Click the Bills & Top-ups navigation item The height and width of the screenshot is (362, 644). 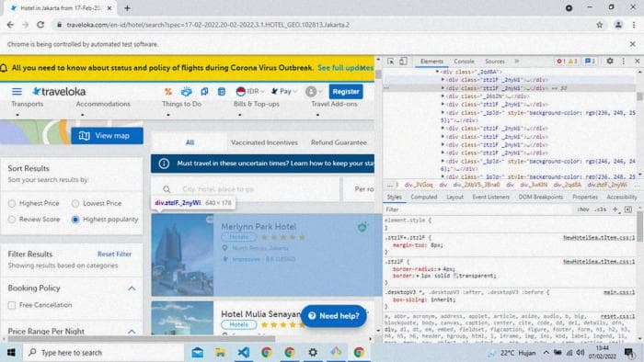tap(257, 104)
